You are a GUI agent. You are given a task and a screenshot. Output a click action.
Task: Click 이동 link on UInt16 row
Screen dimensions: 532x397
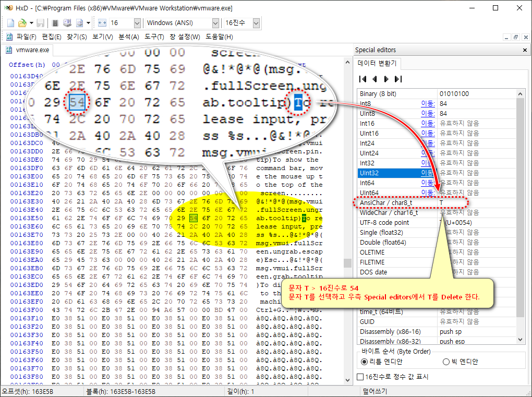428,134
